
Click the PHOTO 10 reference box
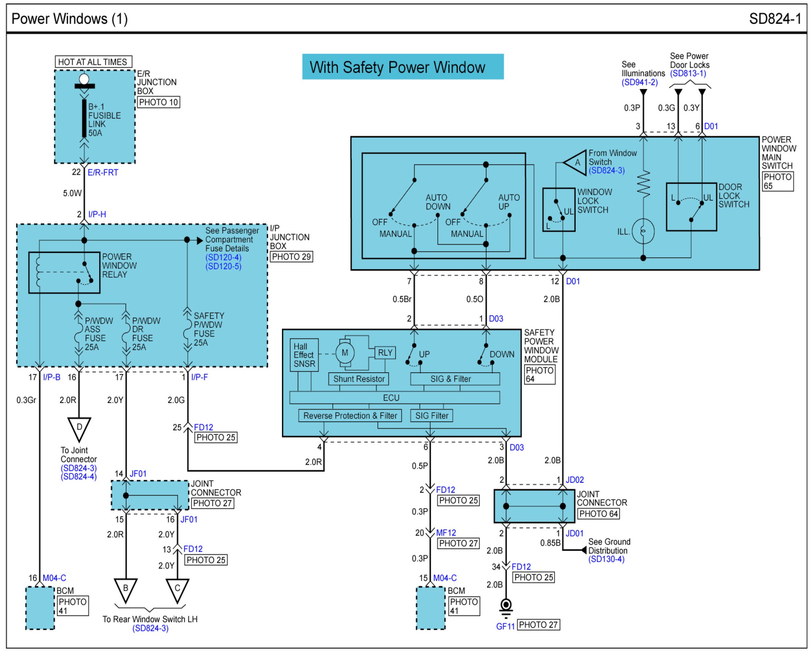tap(158, 102)
